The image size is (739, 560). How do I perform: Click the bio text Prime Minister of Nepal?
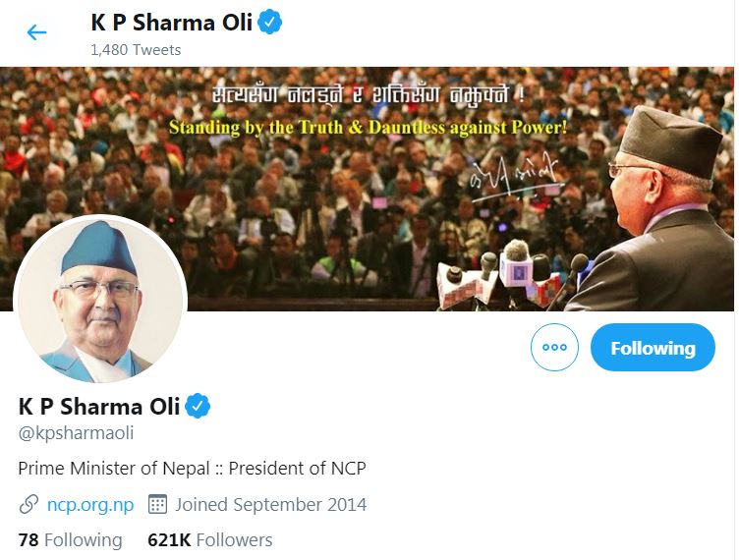(x=193, y=469)
